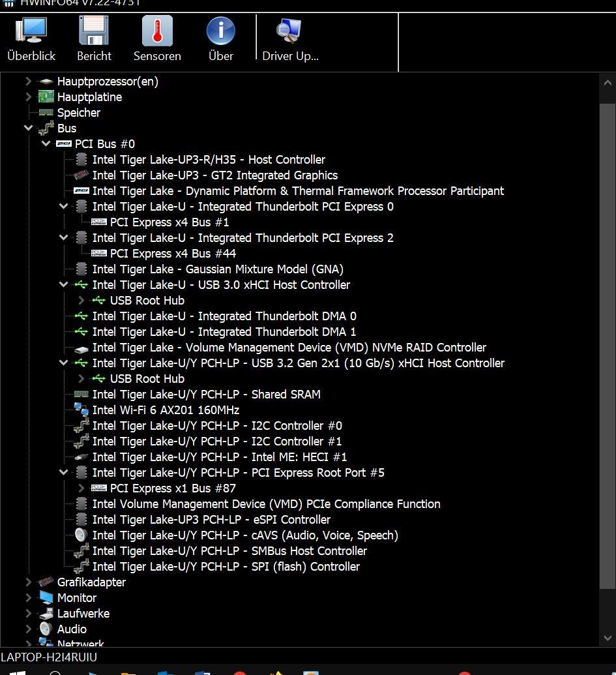Image resolution: width=616 pixels, height=675 pixels.
Task: Select Gaussian Mixture Model (GNA) entry
Action: tap(218, 269)
